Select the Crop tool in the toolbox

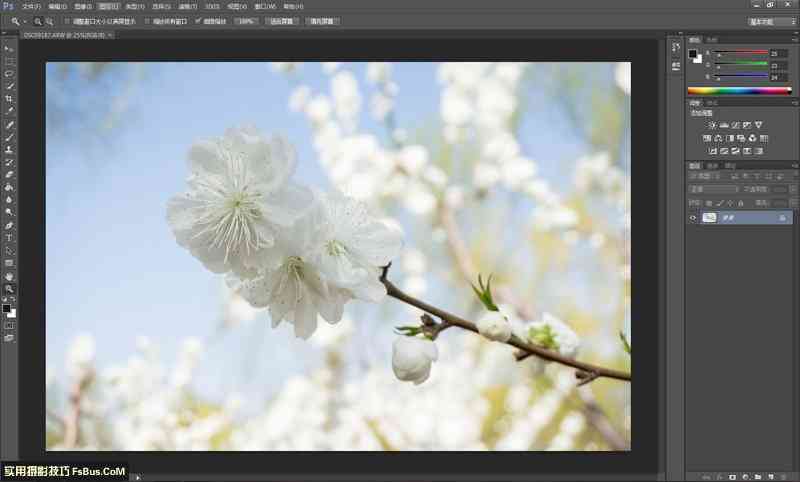tap(10, 99)
